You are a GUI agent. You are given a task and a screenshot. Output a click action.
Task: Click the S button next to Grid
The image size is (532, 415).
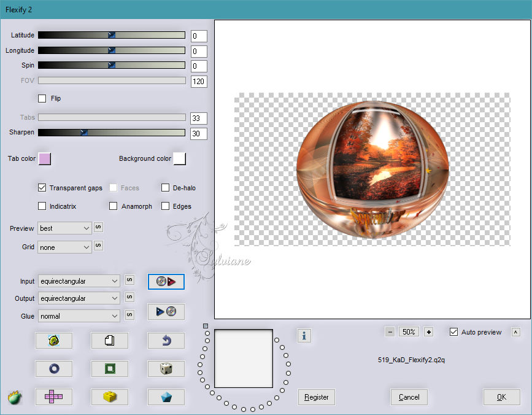[x=98, y=246]
